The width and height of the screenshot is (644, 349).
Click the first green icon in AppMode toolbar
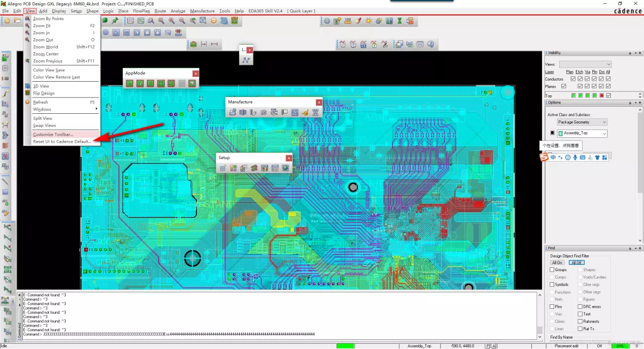[130, 83]
